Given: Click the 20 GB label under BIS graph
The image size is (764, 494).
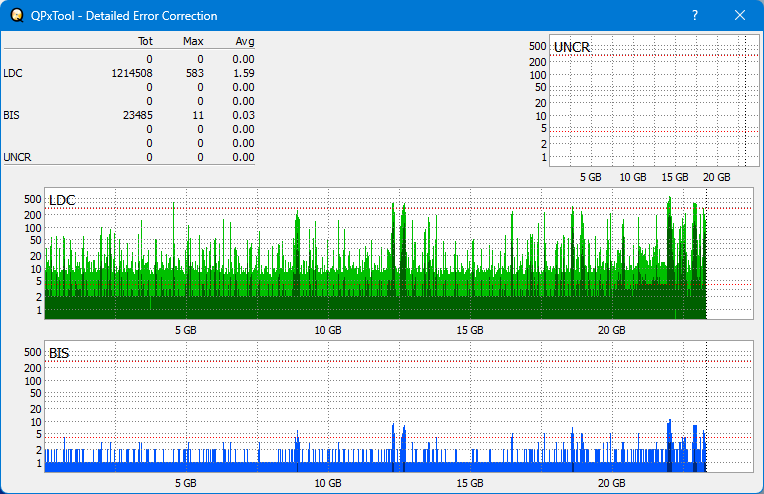Looking at the screenshot, I should 611,483.
